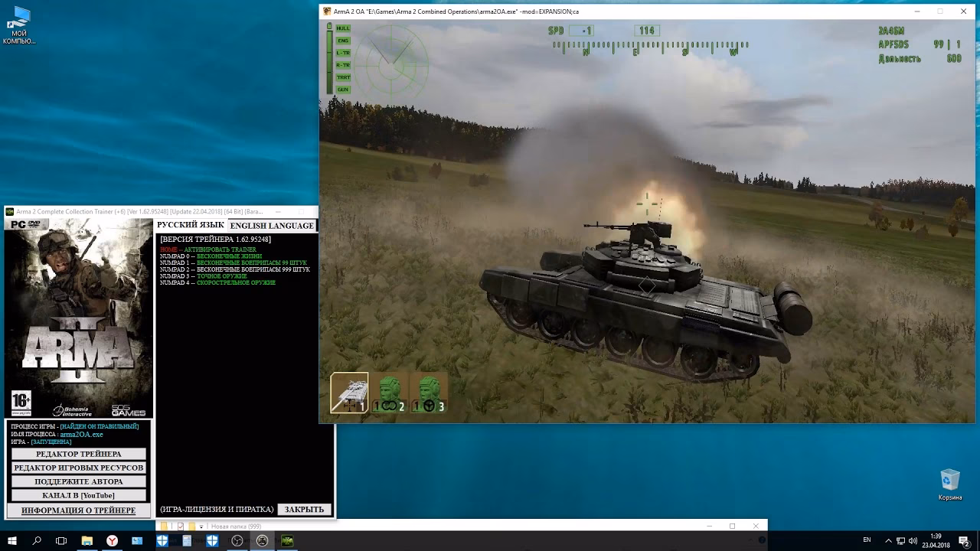980x551 pixels.
Task: Open OBS Studio from the taskbar
Action: click(x=237, y=540)
